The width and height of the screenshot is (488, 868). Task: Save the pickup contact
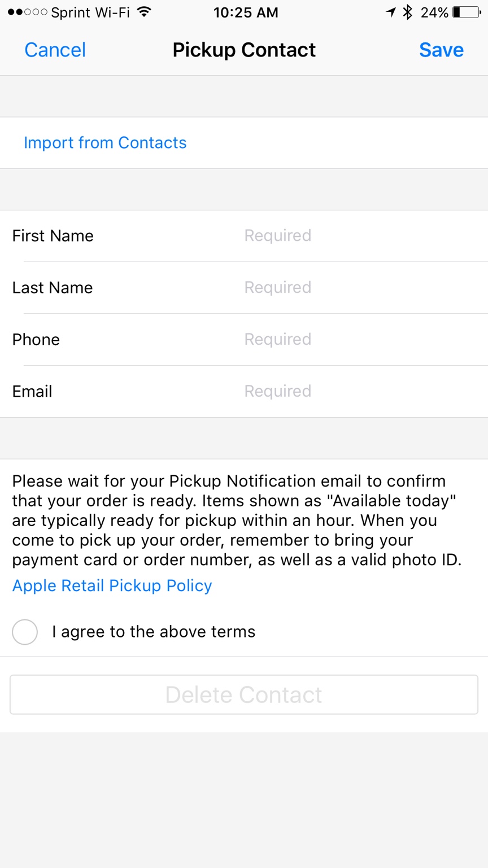441,50
